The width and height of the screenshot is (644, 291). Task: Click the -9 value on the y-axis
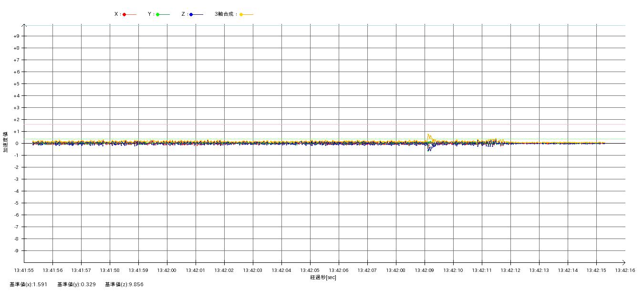16,251
